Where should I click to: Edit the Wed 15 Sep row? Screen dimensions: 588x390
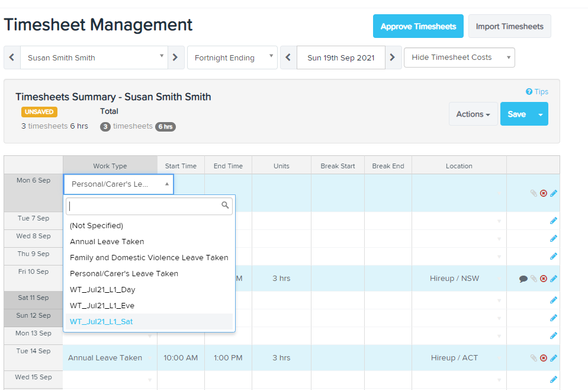coord(553,379)
